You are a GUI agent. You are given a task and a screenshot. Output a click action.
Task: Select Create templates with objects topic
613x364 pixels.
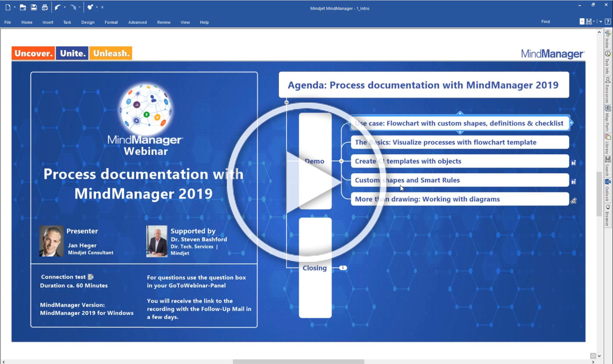[x=460, y=161]
